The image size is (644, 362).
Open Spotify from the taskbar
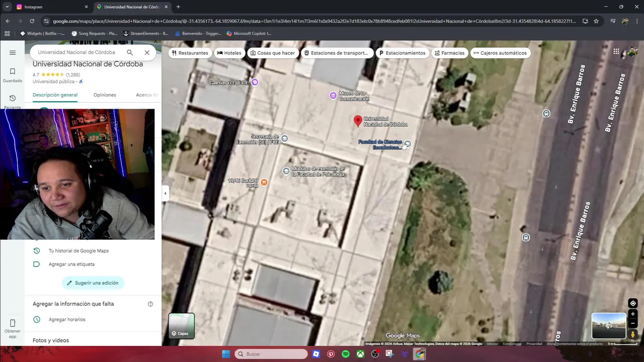coord(346,354)
